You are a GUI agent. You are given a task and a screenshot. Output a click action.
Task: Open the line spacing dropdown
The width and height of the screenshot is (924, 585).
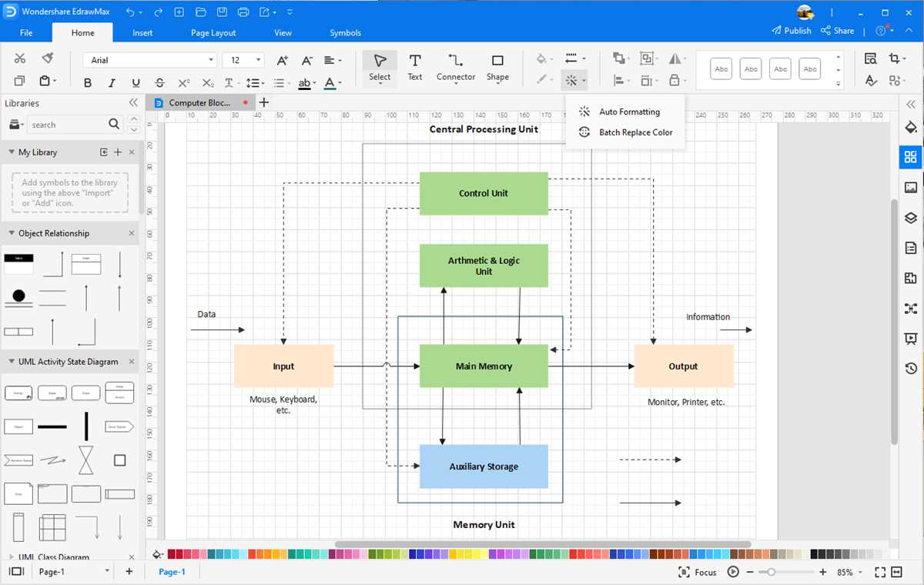pos(255,83)
